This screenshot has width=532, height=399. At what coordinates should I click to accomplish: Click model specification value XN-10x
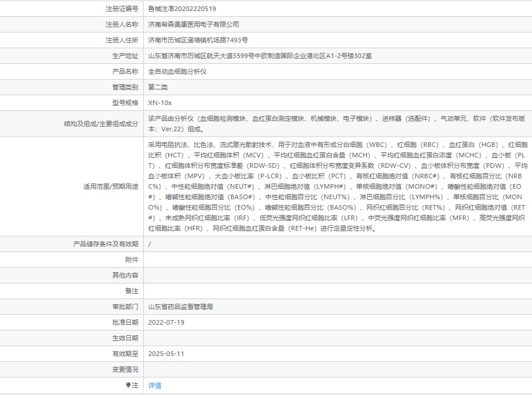coord(160,103)
